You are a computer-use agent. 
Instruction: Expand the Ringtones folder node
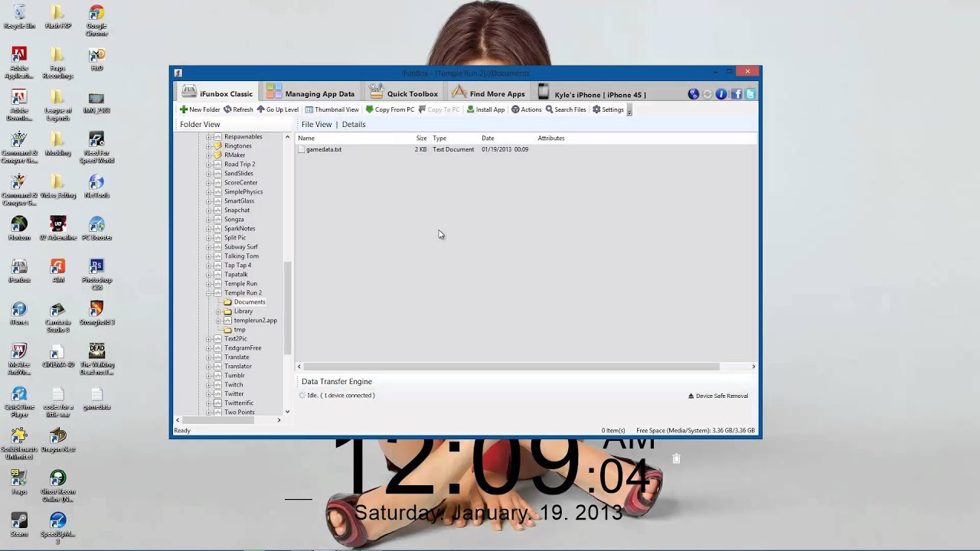(x=207, y=146)
